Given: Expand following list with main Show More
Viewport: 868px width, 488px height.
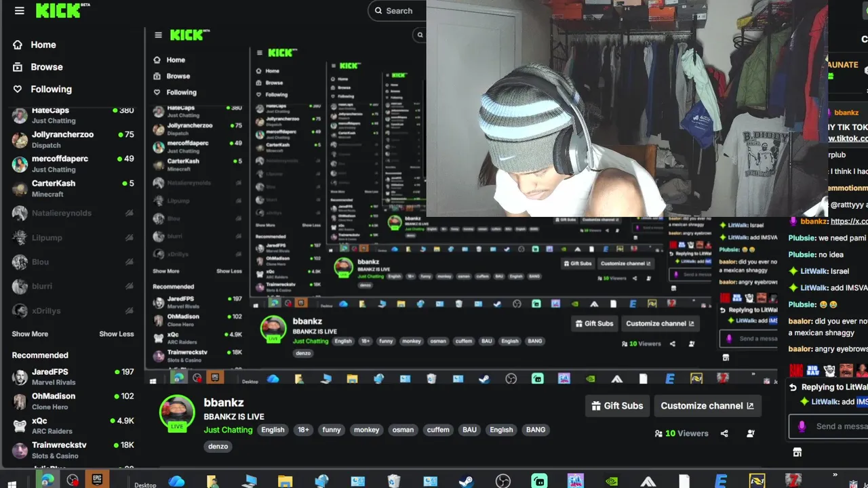Looking at the screenshot, I should click(30, 334).
